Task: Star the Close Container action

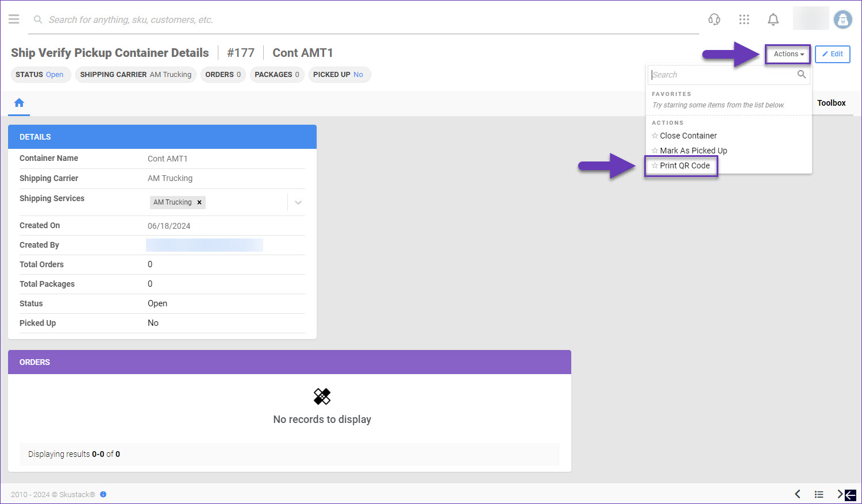Action: [x=655, y=136]
